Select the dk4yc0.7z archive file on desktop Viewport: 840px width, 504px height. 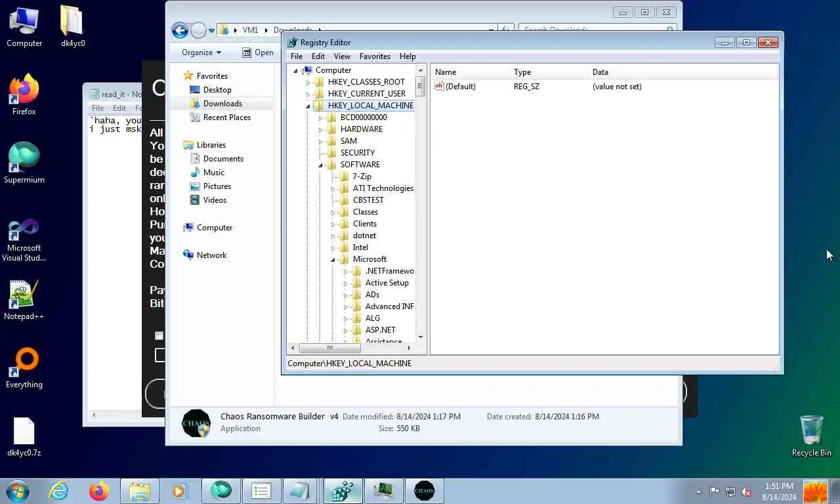(24, 436)
